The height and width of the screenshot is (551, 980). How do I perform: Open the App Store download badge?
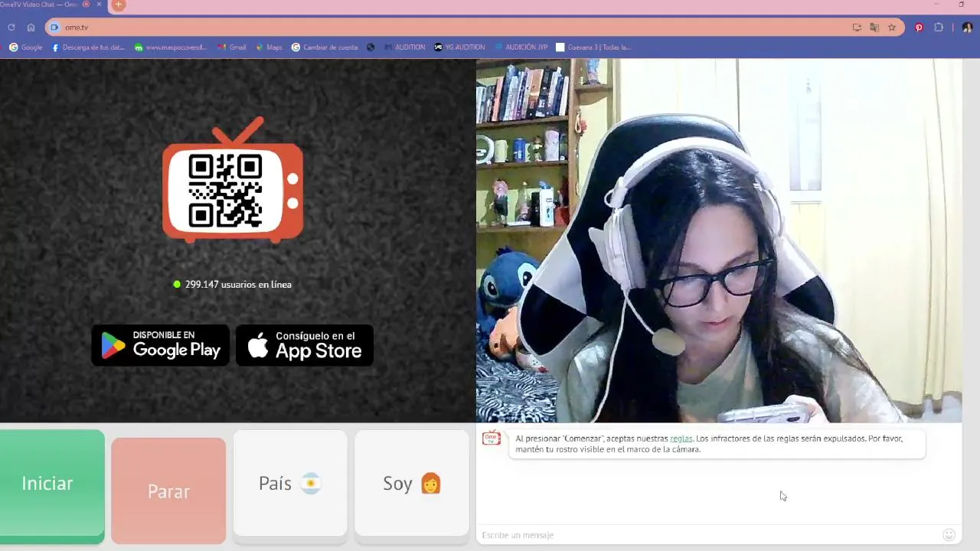305,345
